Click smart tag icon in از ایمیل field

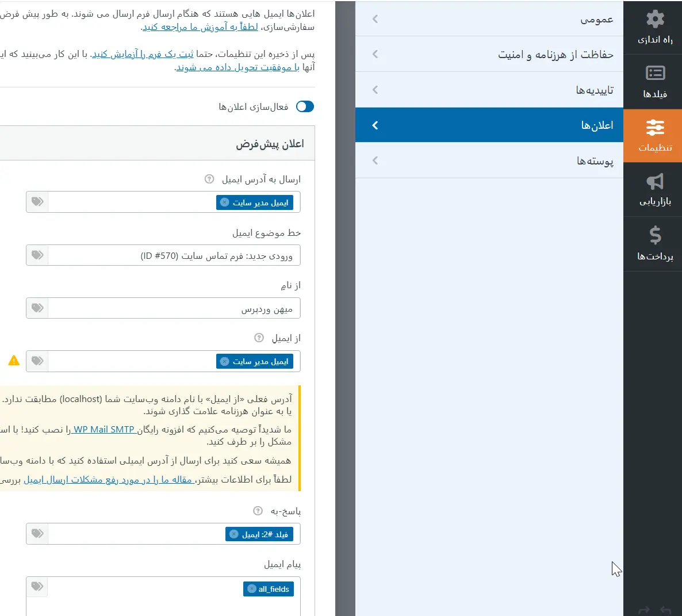[37, 361]
